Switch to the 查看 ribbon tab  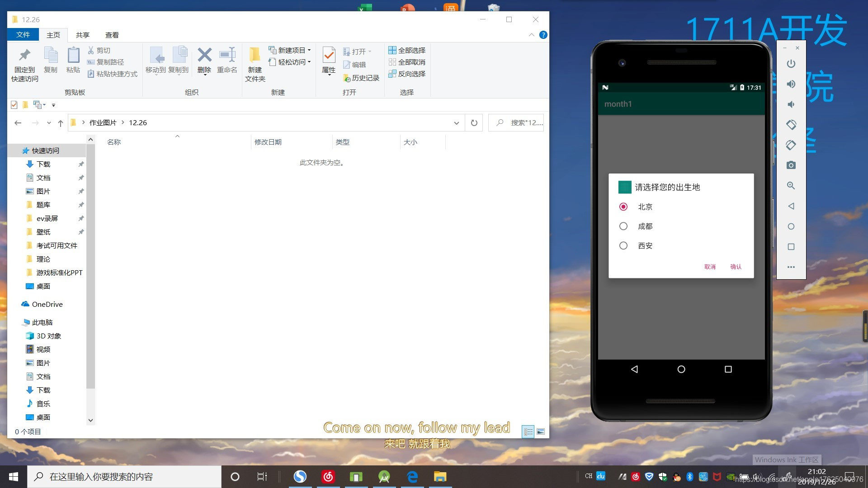[112, 35]
